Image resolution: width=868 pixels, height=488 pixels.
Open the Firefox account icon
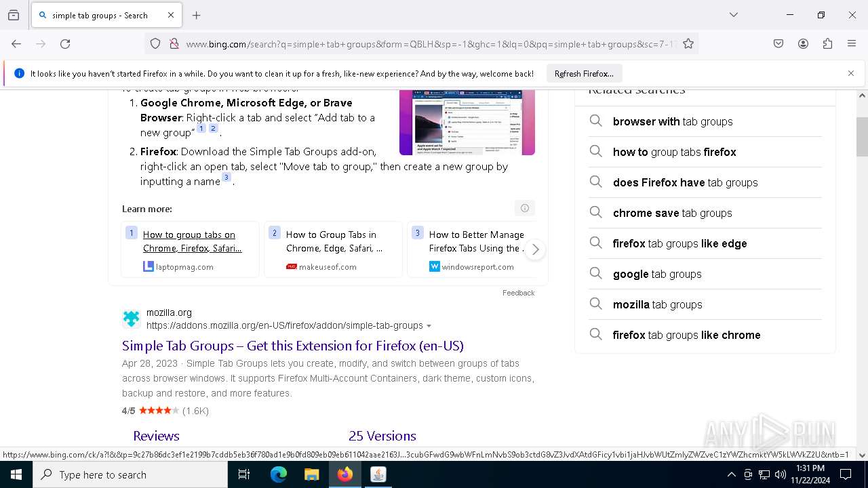tap(803, 44)
